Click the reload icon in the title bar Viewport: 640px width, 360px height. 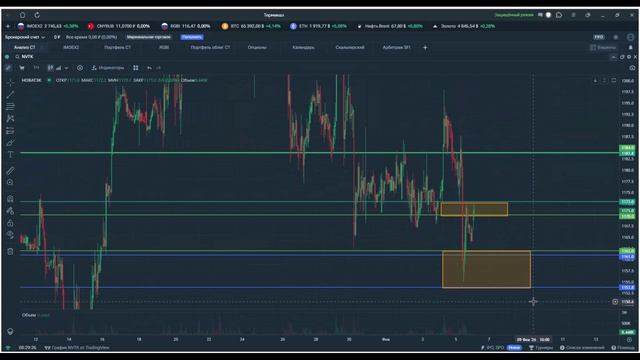click(x=37, y=15)
